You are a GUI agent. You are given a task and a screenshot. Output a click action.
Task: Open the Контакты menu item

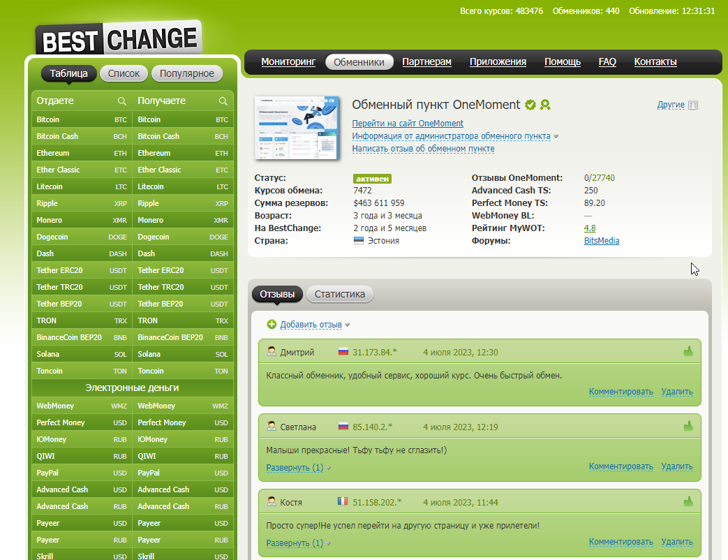coord(655,61)
